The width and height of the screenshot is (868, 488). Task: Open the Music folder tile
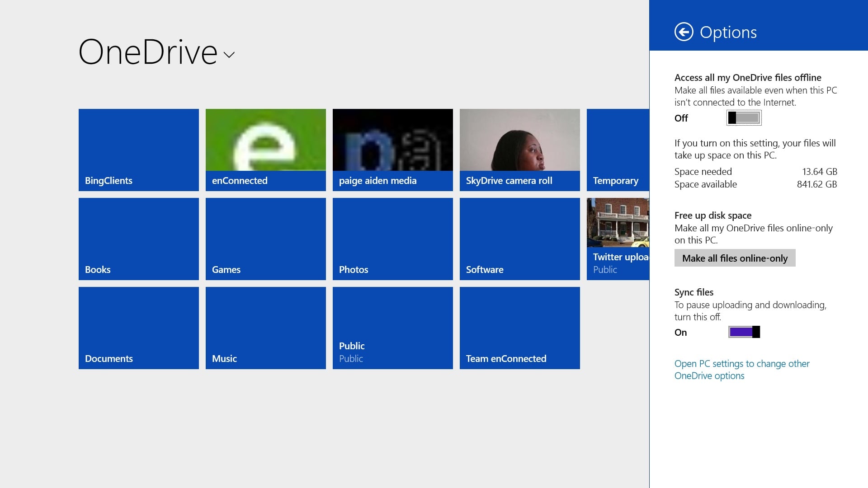click(265, 328)
